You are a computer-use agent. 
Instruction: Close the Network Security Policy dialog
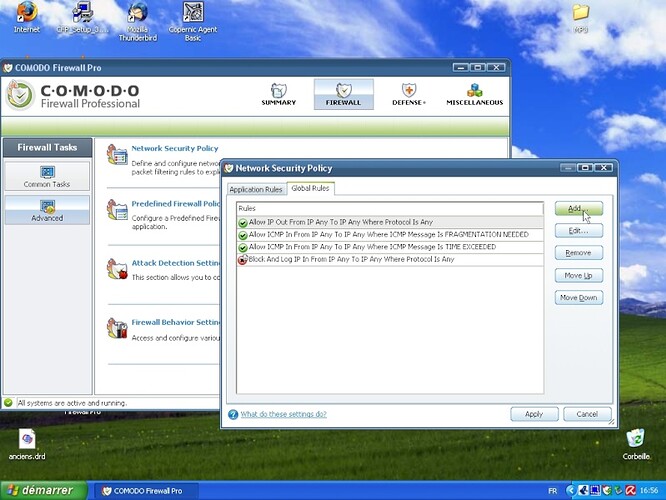coord(604,168)
